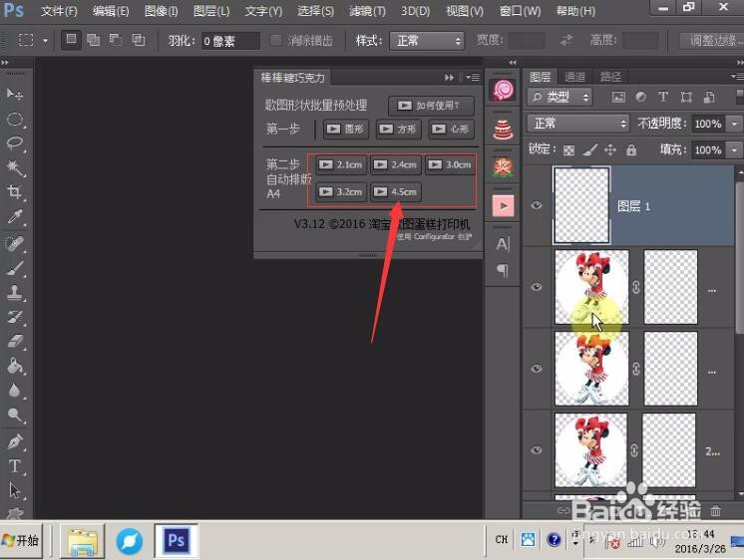Select the Eraser tool
Screen dimensions: 744x560
point(15,341)
